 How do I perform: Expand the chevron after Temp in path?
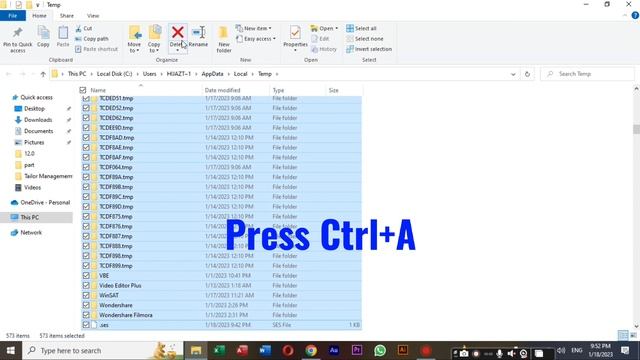point(277,74)
